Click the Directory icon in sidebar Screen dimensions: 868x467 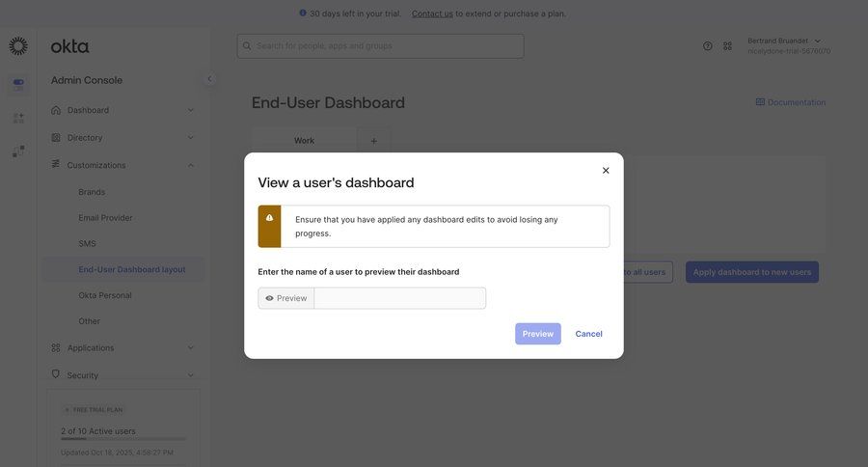coord(56,137)
